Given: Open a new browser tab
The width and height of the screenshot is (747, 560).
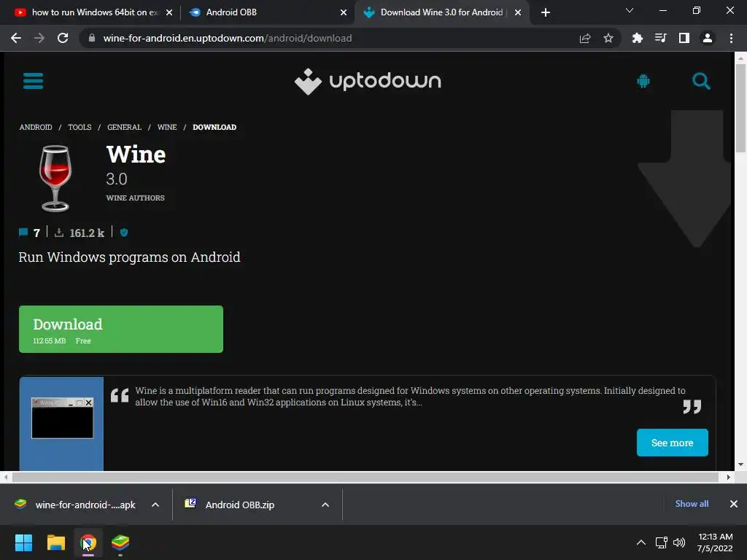Looking at the screenshot, I should (546, 12).
